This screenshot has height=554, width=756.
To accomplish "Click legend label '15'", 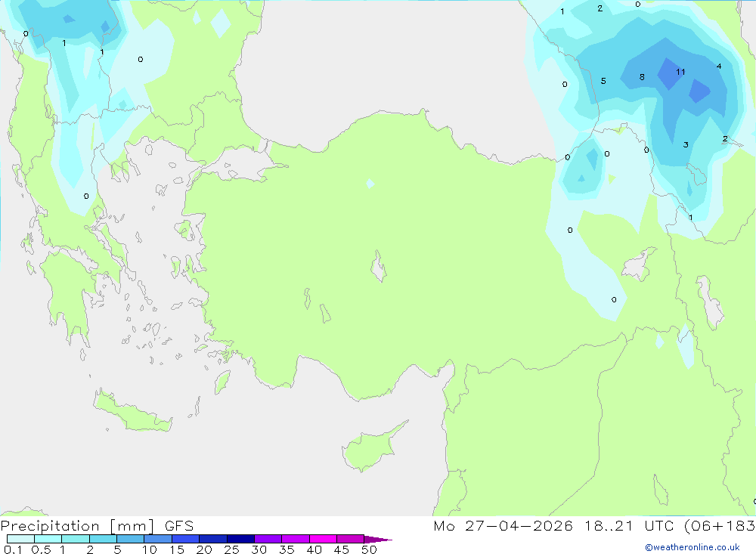I will coord(177,549).
